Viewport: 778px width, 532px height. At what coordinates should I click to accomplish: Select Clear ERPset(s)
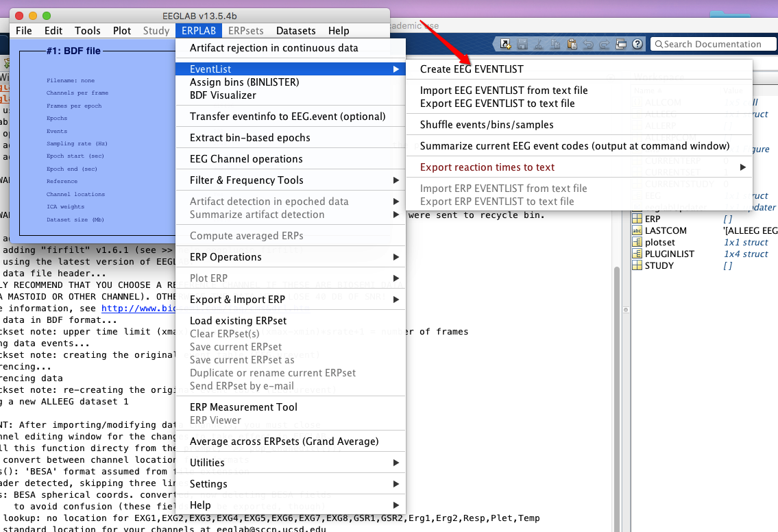[291, 334]
